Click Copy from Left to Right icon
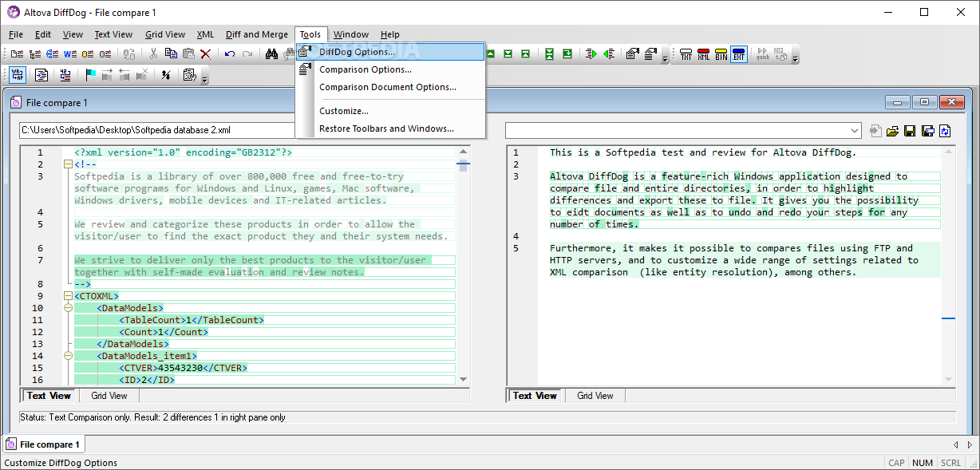 (x=591, y=54)
